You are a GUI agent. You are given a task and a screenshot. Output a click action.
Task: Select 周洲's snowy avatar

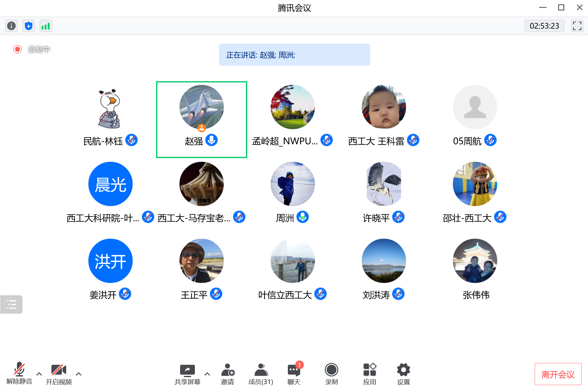(x=293, y=184)
